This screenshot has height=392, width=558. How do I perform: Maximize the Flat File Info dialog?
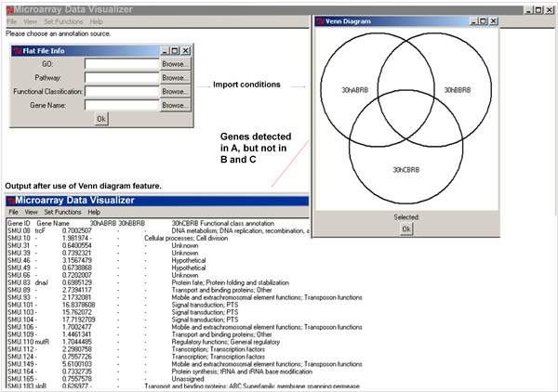(x=175, y=50)
